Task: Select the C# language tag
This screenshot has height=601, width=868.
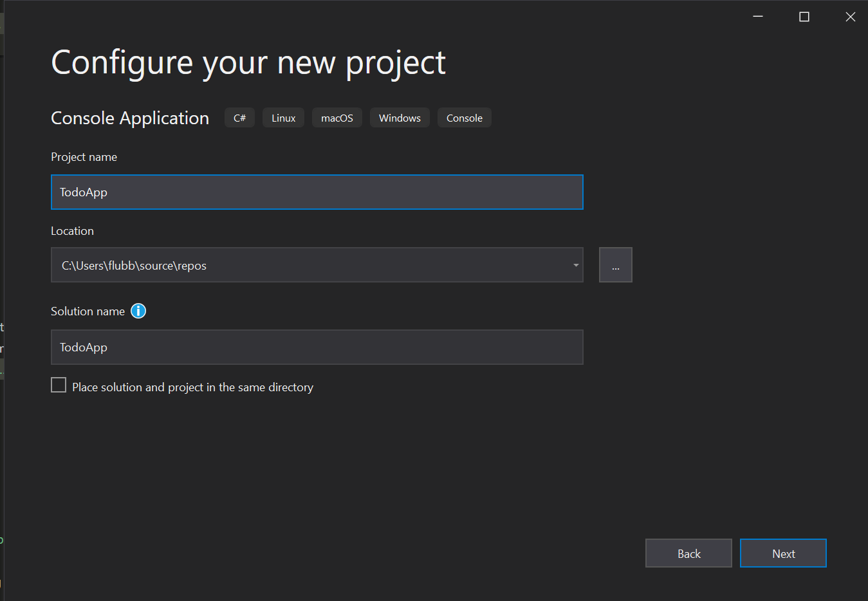Action: 239,118
